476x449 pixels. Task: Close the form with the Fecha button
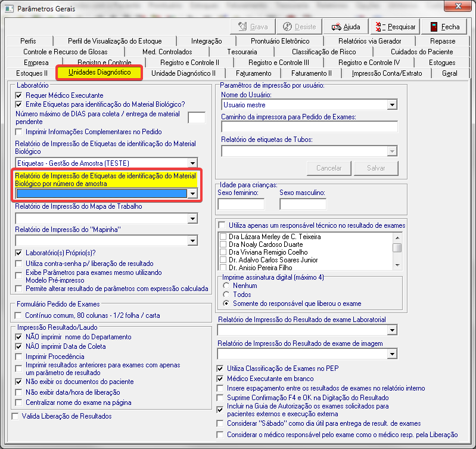coord(445,27)
